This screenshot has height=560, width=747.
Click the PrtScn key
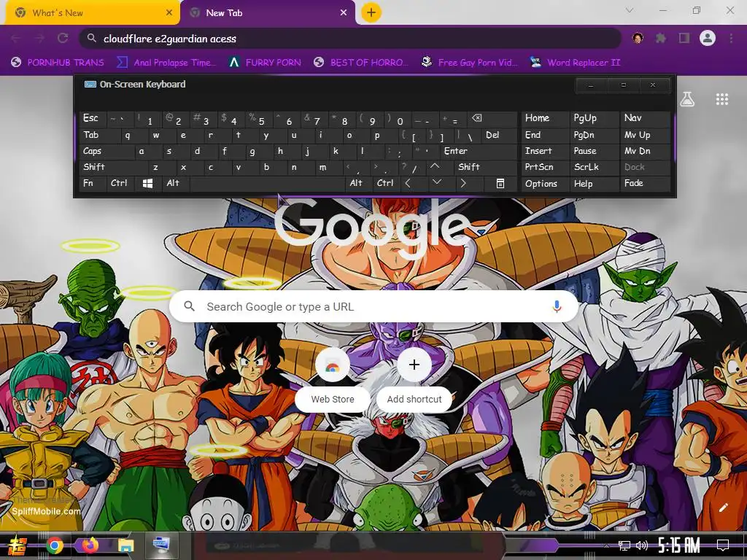(x=544, y=167)
